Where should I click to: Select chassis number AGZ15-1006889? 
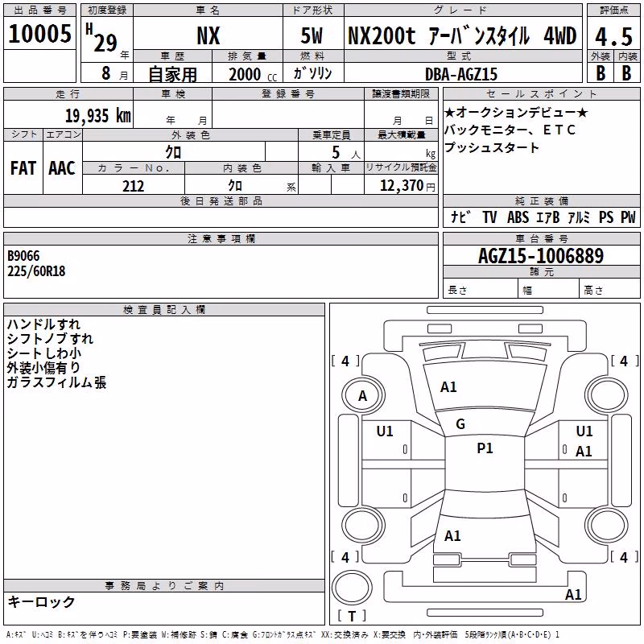pyautogui.click(x=541, y=256)
